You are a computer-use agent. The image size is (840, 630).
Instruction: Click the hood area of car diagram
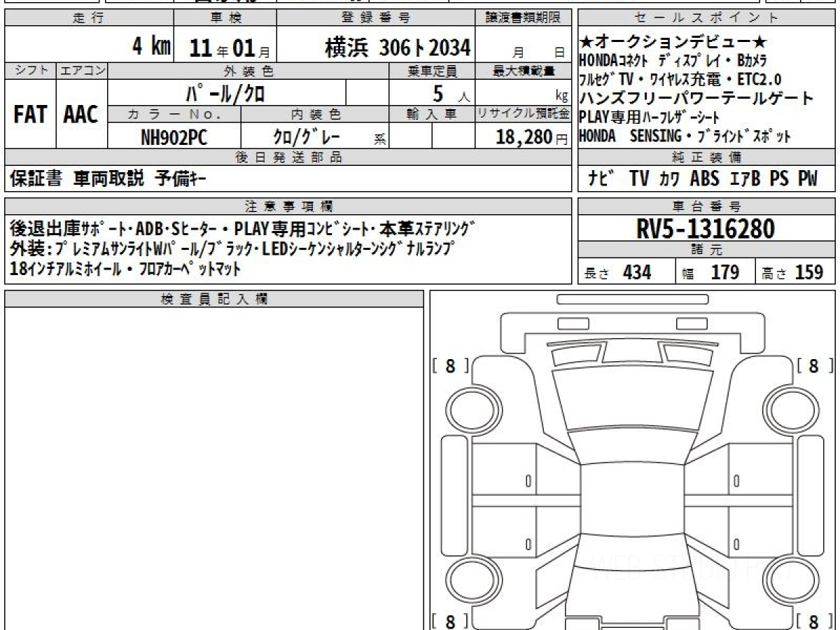[632, 399]
